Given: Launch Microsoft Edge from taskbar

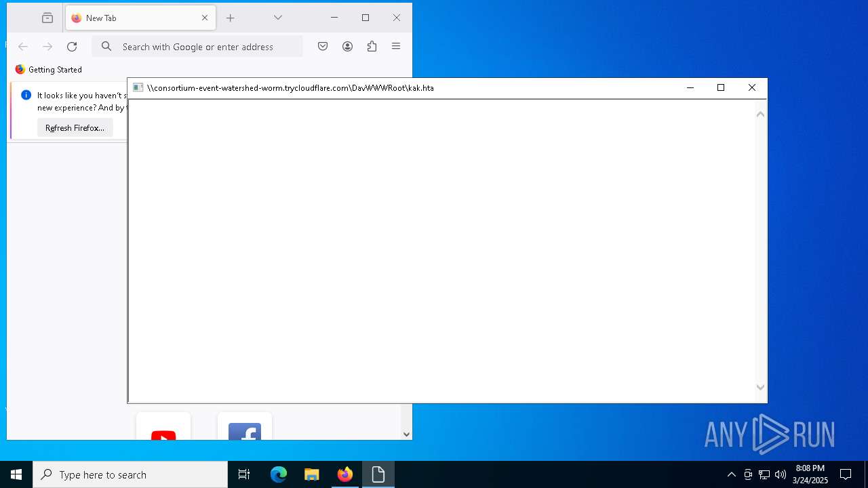Looking at the screenshot, I should (279, 474).
